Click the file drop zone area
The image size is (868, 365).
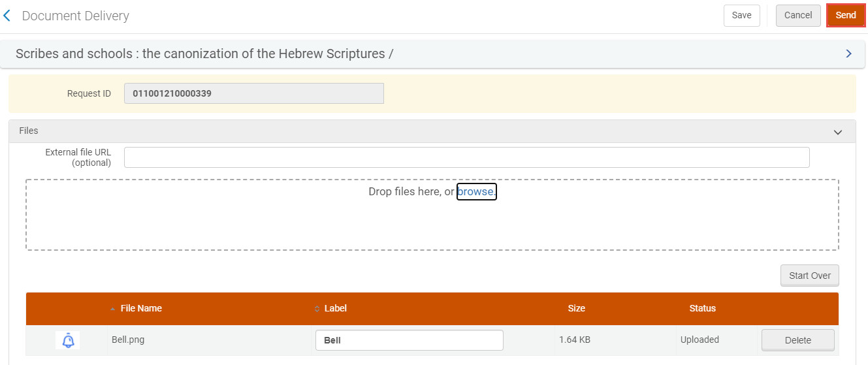(x=432, y=225)
